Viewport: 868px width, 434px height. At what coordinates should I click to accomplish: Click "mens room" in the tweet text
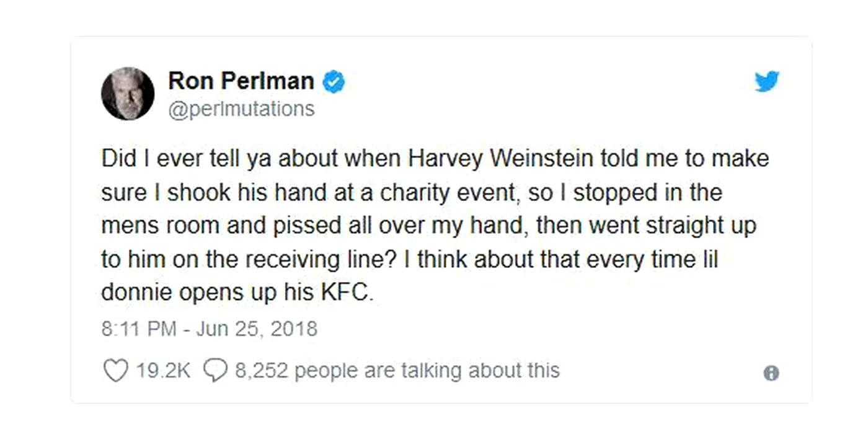160,226
